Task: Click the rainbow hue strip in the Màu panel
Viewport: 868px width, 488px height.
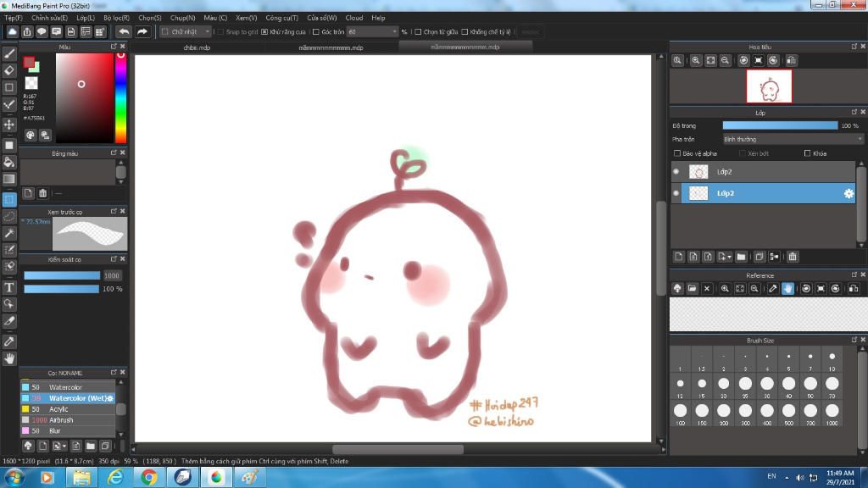Action: (120, 98)
